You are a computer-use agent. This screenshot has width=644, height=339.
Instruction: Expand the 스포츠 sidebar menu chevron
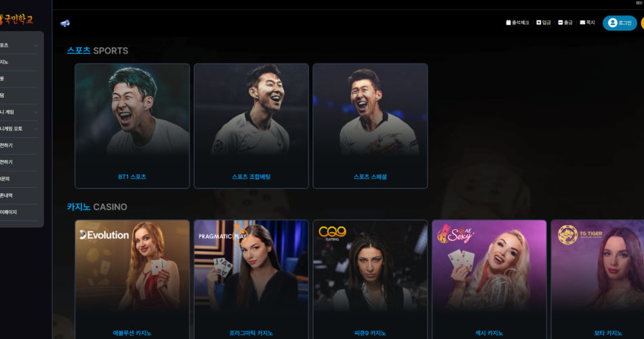[36, 45]
